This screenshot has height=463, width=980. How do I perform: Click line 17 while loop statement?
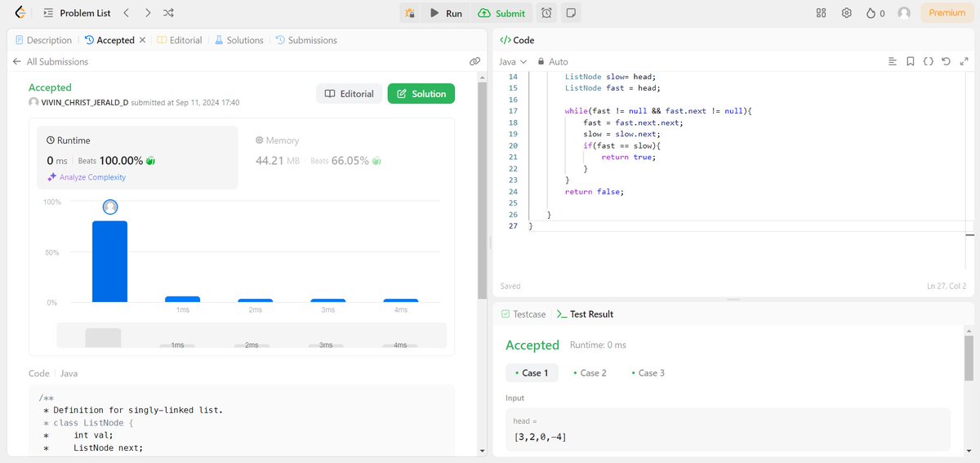click(x=657, y=110)
